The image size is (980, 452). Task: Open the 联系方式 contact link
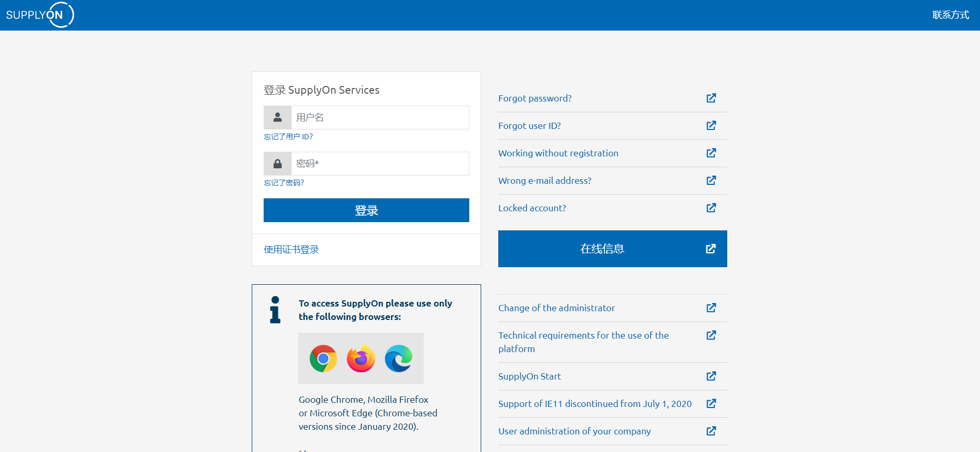click(x=950, y=15)
